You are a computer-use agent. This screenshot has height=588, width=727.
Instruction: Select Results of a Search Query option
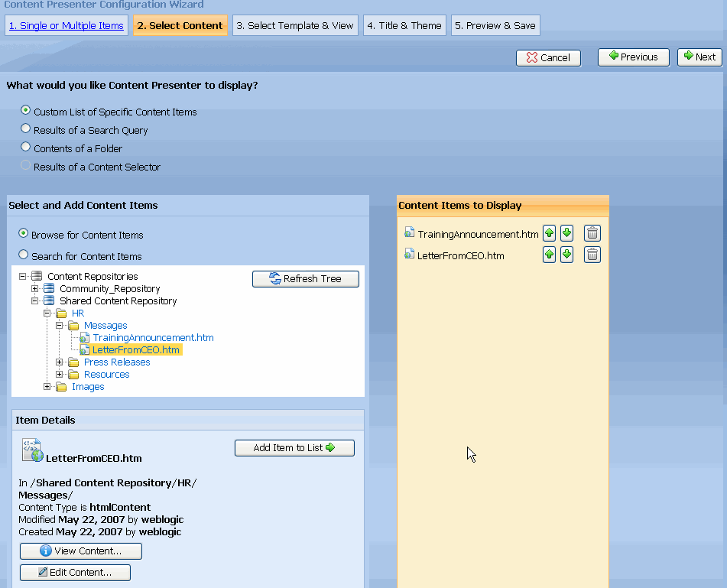pyautogui.click(x=25, y=128)
